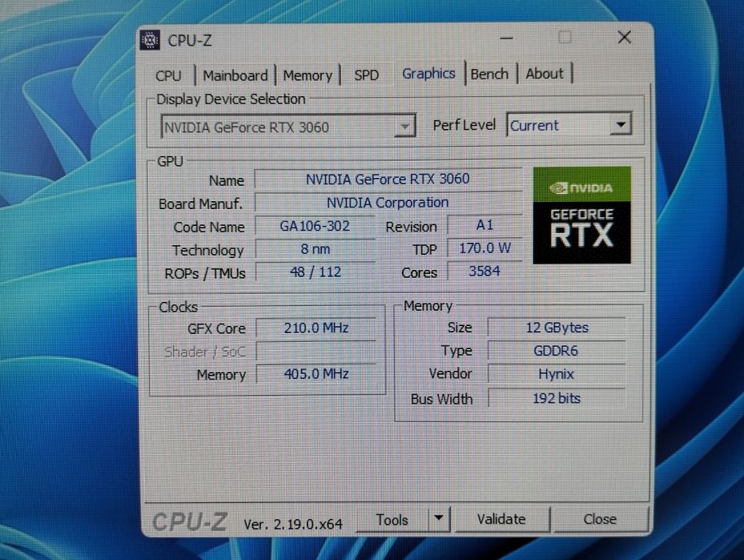Open the CPU tab

pyautogui.click(x=168, y=76)
